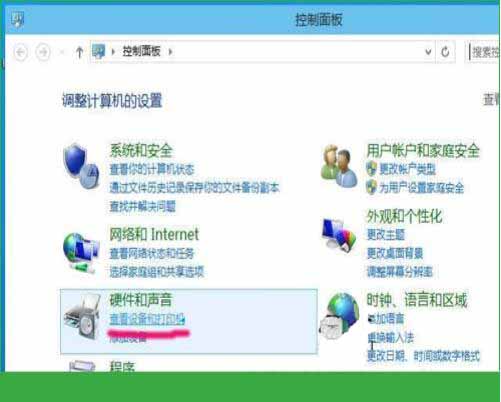The image size is (501, 402).
Task: Open Appearance and Personalization monitor icon
Action: pos(339,234)
